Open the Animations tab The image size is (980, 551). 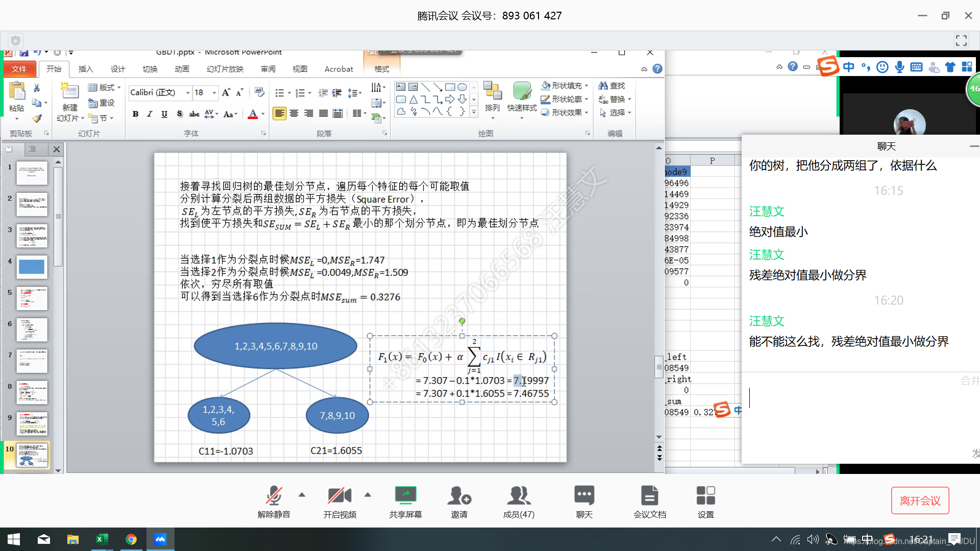(x=182, y=69)
